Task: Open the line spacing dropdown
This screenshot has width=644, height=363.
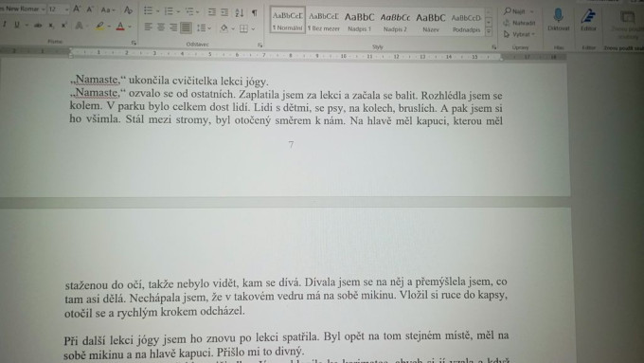Action: (204, 28)
